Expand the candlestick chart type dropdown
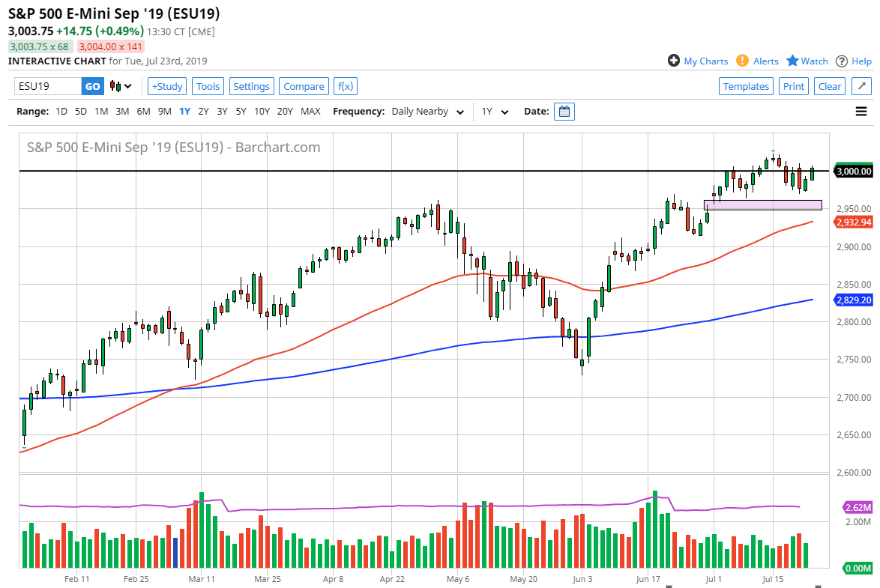 click(121, 86)
